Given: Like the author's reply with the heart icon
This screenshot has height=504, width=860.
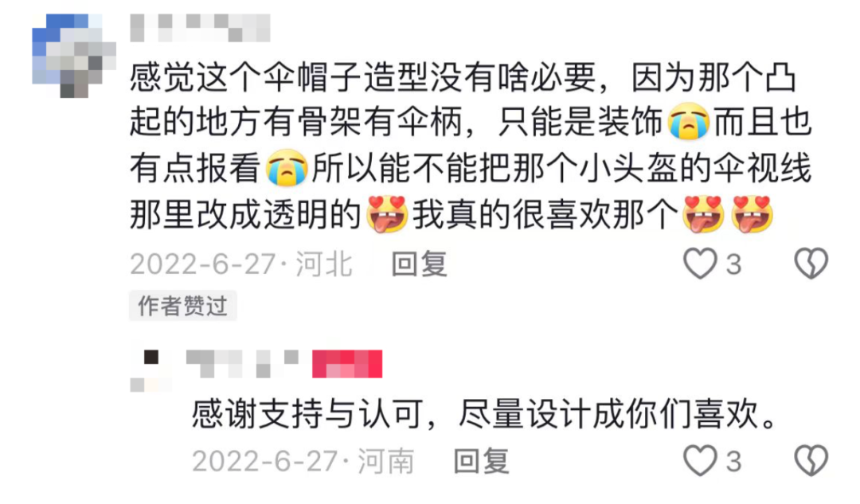Looking at the screenshot, I should (x=701, y=460).
